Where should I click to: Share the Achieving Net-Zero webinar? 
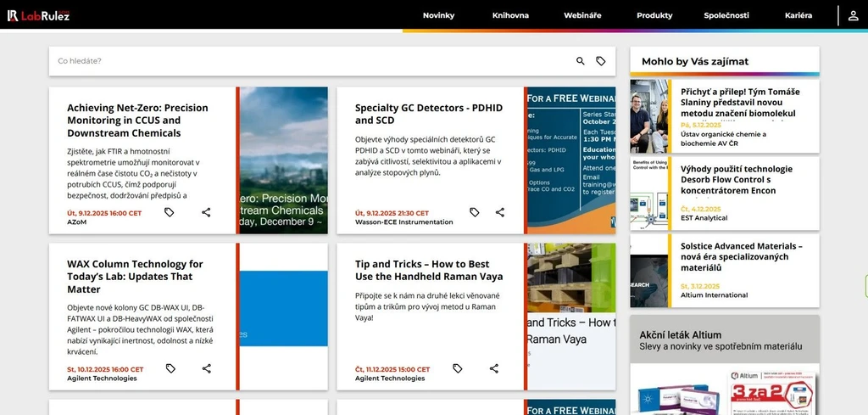[x=206, y=212]
